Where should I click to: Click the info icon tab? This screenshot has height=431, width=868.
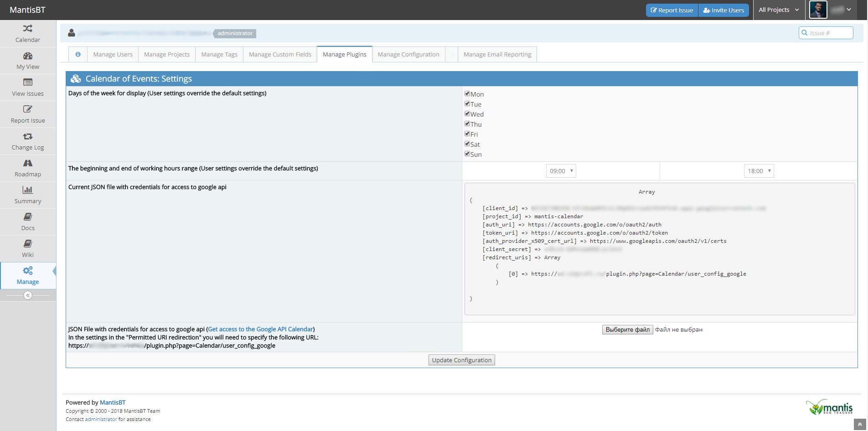[x=78, y=54]
